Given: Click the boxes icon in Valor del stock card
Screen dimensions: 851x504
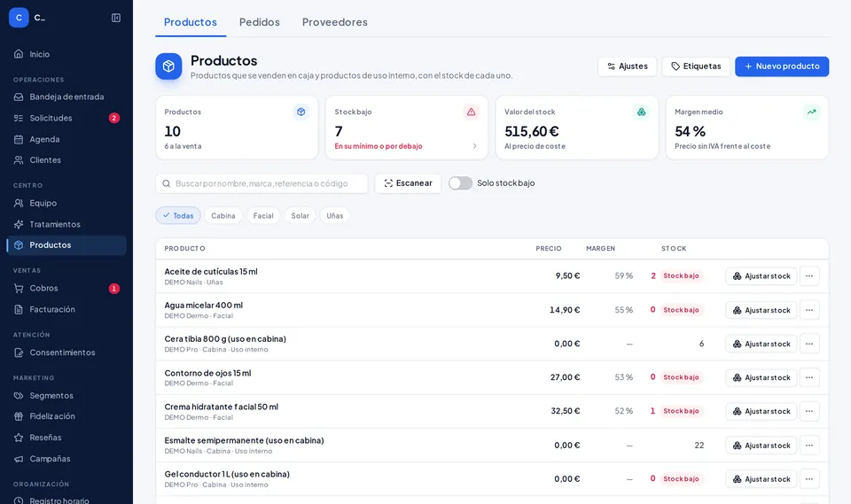Looking at the screenshot, I should (x=642, y=112).
